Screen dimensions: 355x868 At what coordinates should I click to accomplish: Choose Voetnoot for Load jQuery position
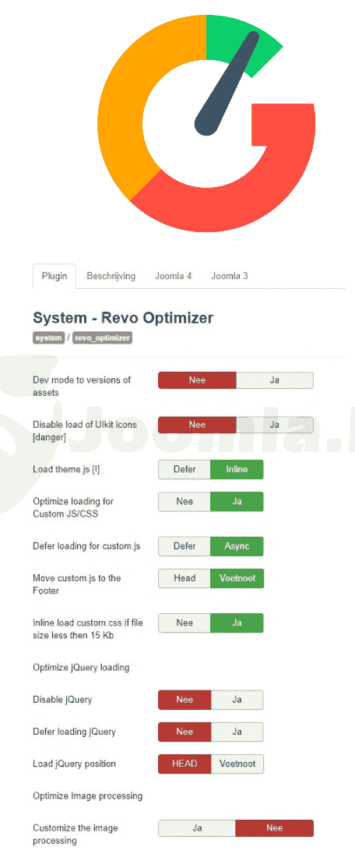point(237,764)
